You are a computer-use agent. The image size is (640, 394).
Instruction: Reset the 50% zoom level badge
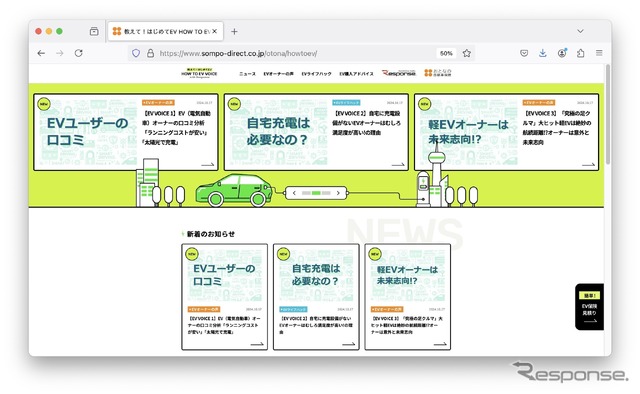[446, 53]
